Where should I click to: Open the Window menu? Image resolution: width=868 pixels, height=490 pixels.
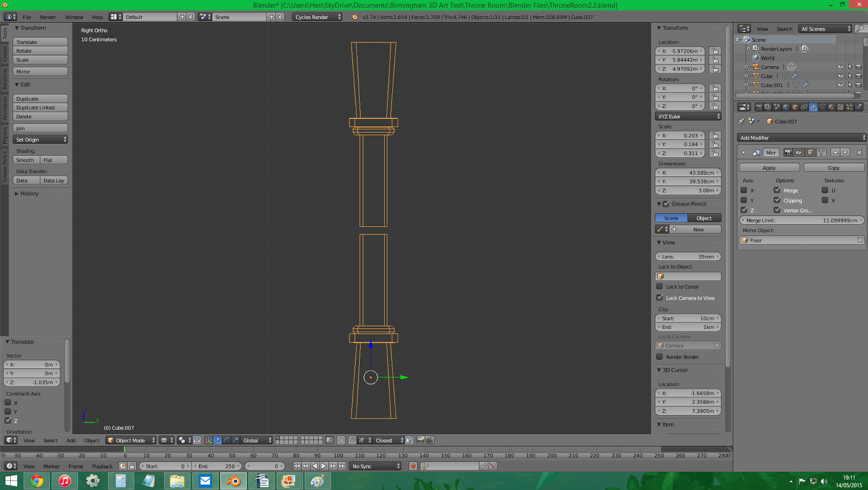[74, 17]
